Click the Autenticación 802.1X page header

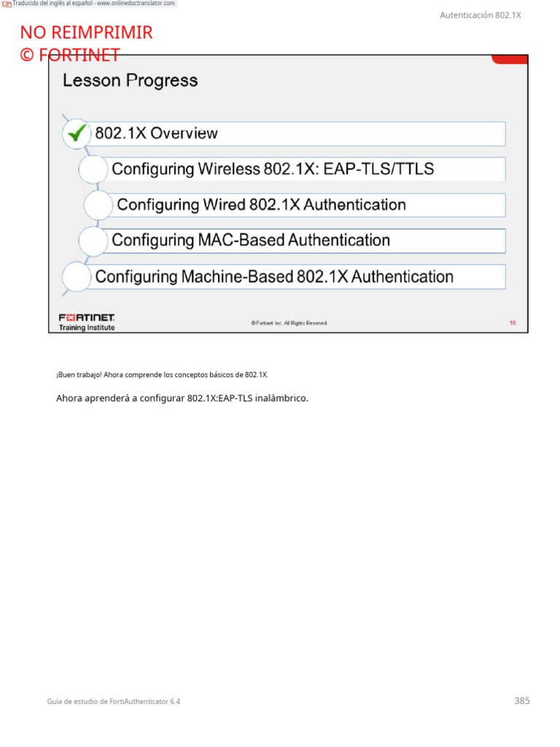pyautogui.click(x=480, y=15)
